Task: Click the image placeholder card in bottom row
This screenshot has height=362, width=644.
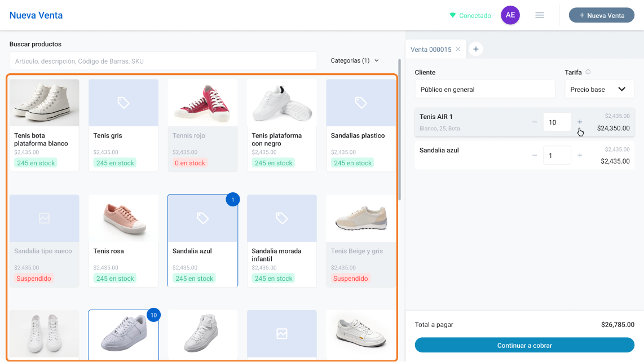Action: [x=282, y=334]
